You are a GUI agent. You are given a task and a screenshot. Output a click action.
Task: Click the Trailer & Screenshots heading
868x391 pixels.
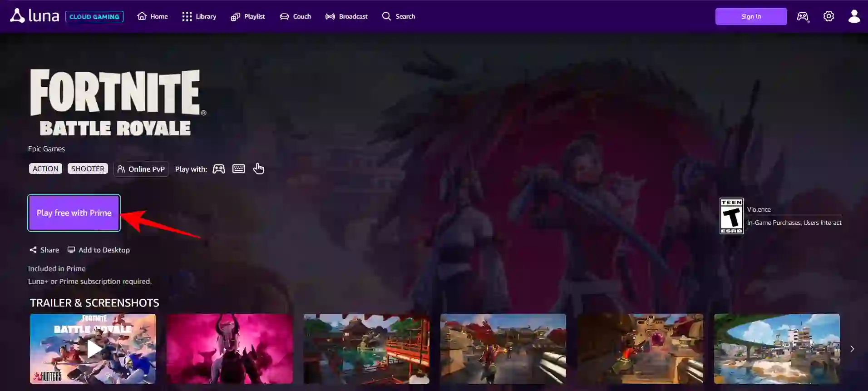pyautogui.click(x=94, y=302)
